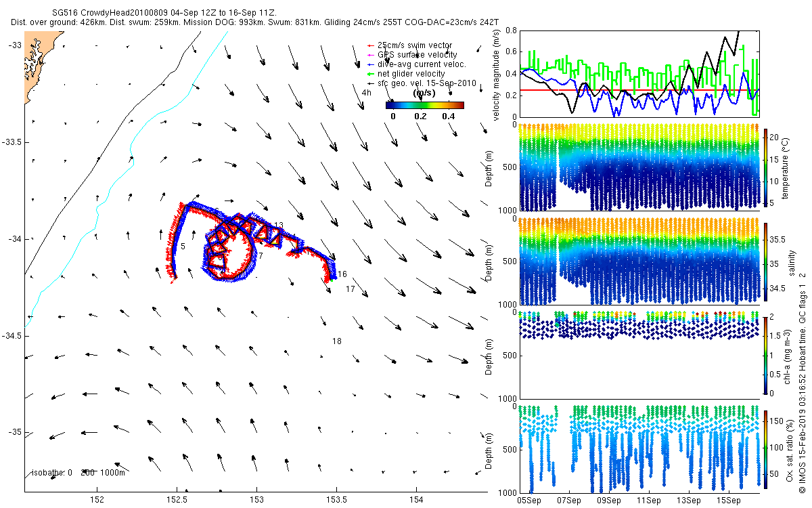
Task: Click the salinity color bar
Action: pos(766,261)
